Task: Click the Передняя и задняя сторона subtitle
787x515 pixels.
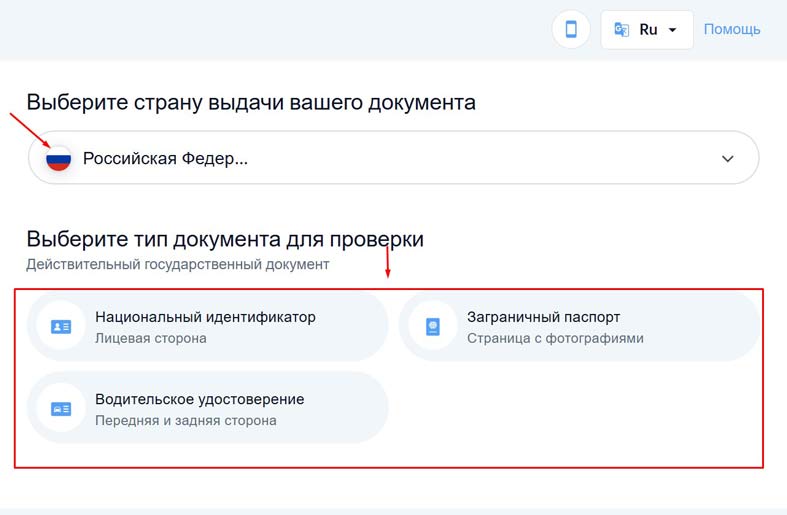Action: pyautogui.click(x=185, y=420)
